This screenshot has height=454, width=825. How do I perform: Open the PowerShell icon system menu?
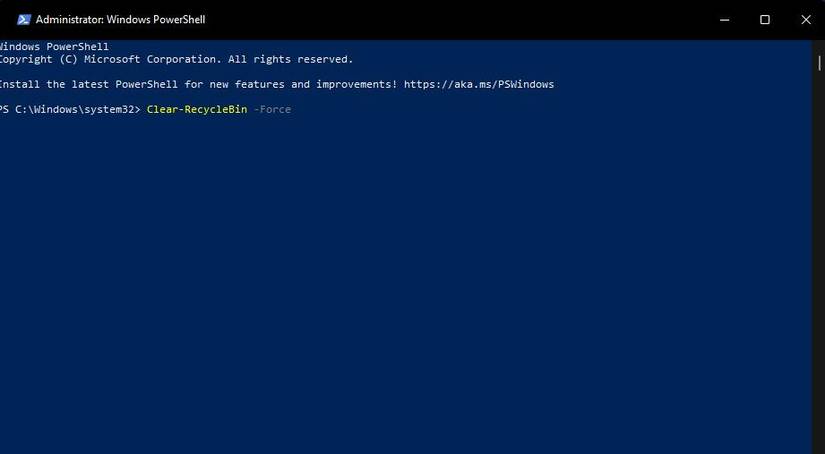tap(23, 19)
